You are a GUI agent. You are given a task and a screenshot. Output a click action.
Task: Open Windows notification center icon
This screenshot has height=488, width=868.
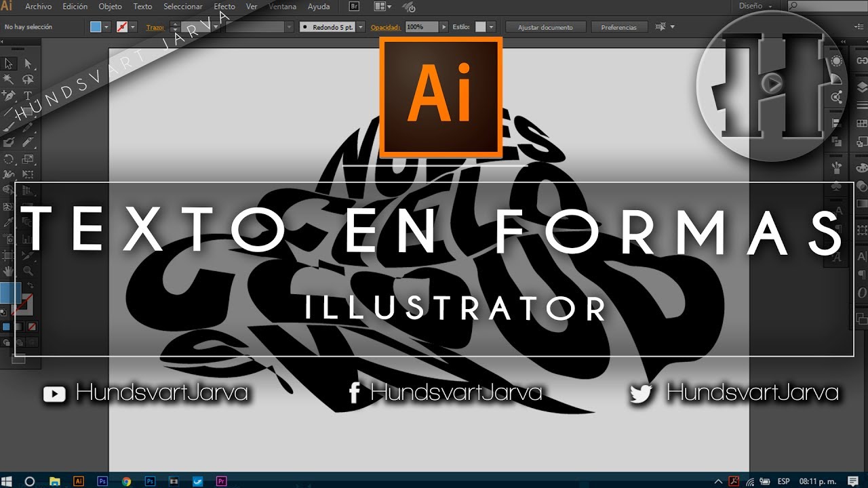click(853, 481)
